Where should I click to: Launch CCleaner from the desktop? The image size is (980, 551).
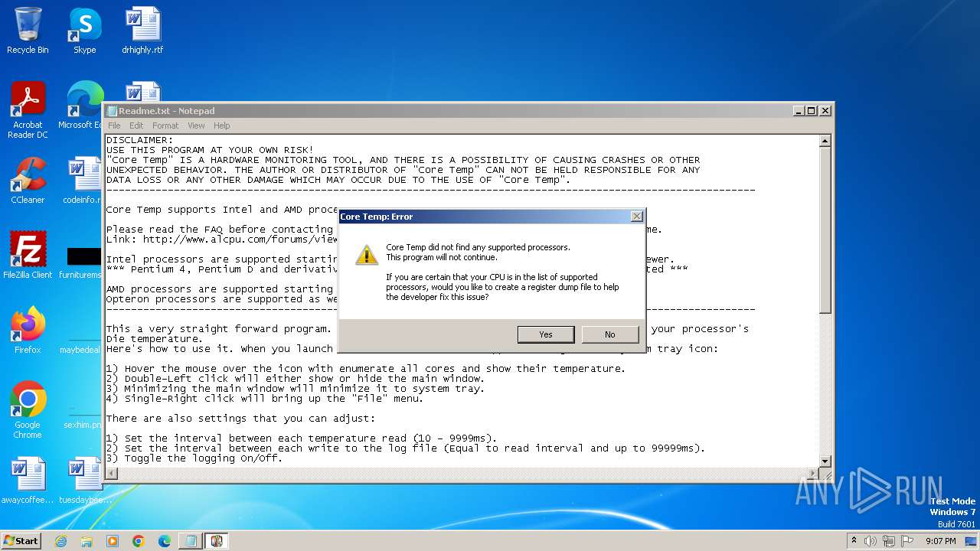(28, 181)
